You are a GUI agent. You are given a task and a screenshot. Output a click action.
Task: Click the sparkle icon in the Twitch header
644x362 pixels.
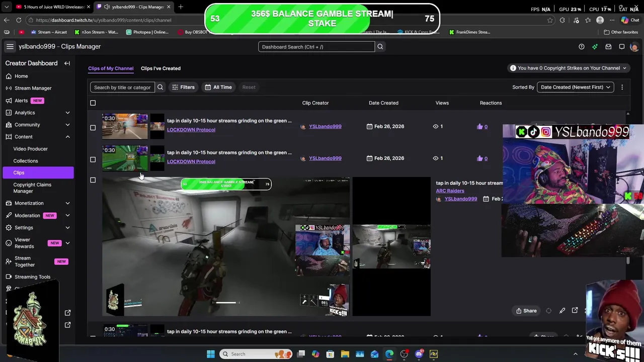(595, 47)
